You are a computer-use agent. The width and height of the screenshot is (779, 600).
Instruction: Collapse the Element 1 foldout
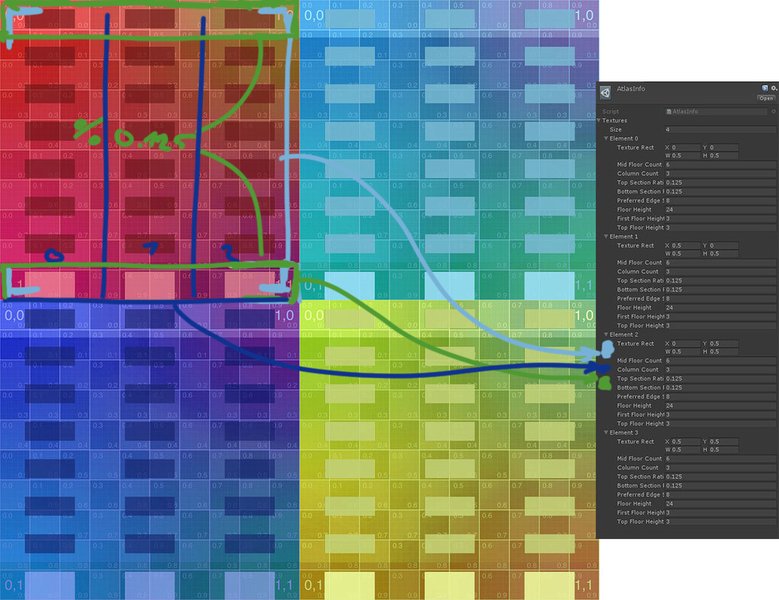[606, 236]
